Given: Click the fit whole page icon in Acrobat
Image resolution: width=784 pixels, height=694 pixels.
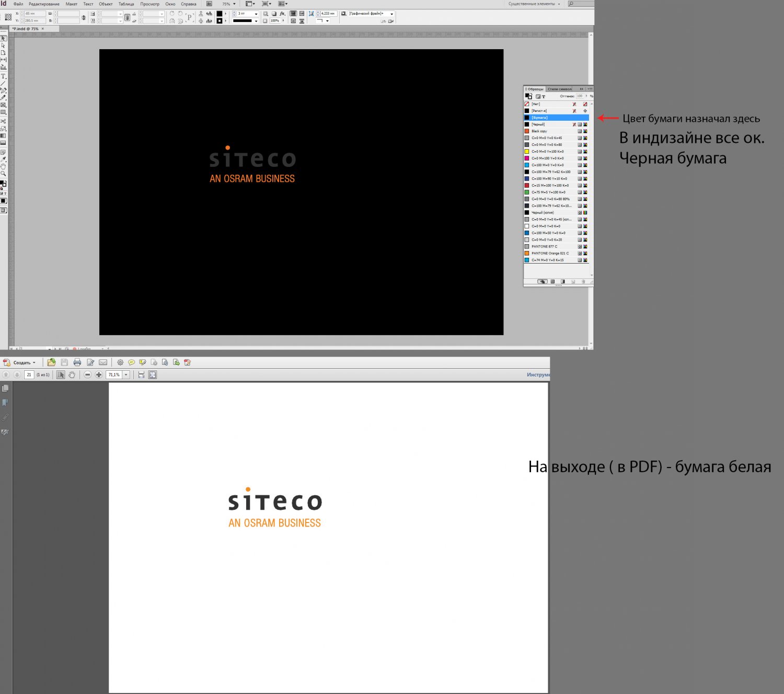Looking at the screenshot, I should coord(153,375).
